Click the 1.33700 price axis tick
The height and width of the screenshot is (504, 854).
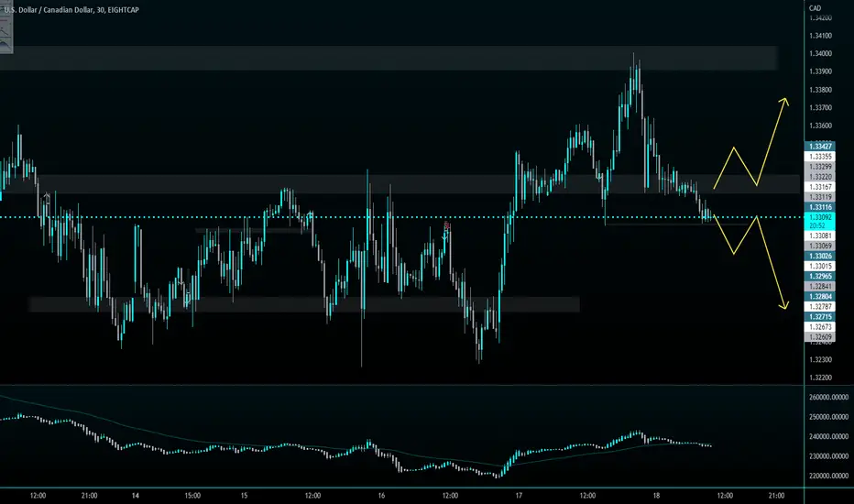click(820, 107)
